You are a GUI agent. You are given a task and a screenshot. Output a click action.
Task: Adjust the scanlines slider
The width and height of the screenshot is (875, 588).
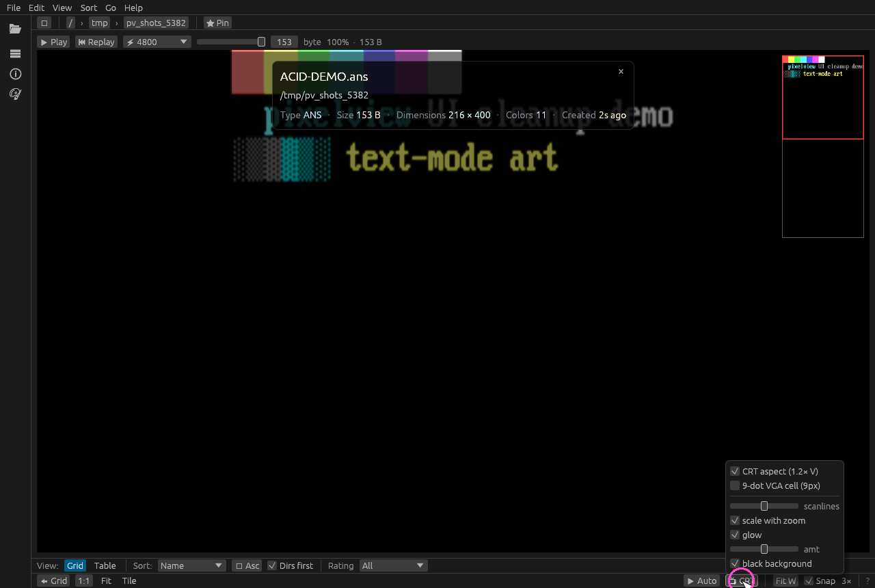tap(764, 506)
